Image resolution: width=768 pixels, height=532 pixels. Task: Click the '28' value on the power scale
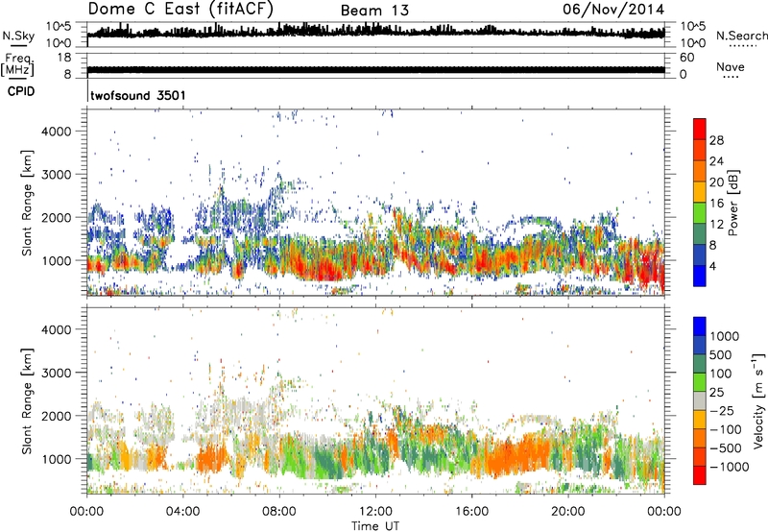(x=716, y=140)
